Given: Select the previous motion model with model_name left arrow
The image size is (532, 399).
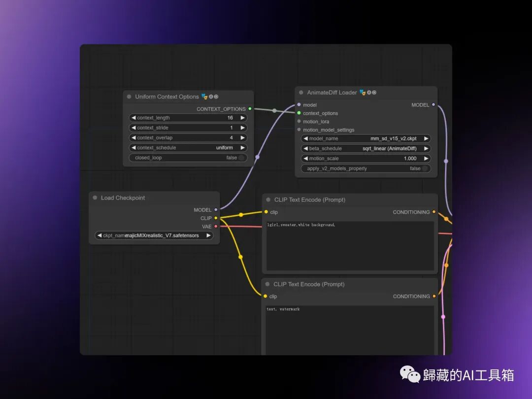Looking at the screenshot, I should [x=306, y=138].
